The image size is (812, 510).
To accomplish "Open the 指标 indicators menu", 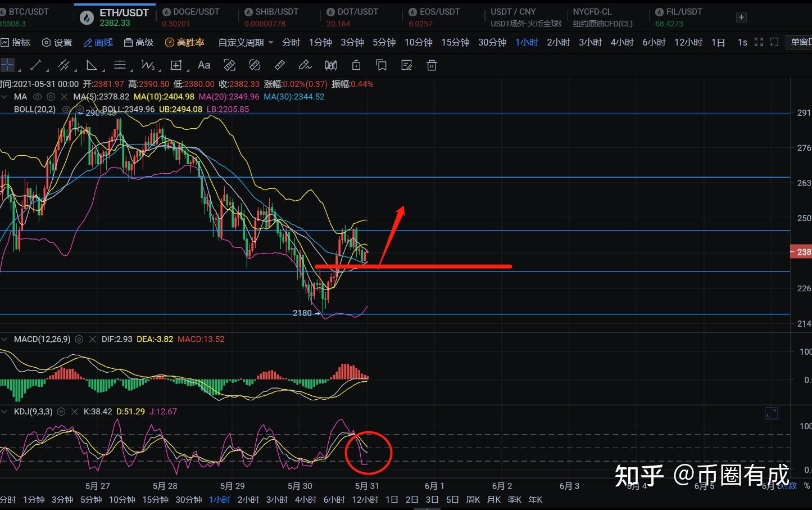I will 16,42.
